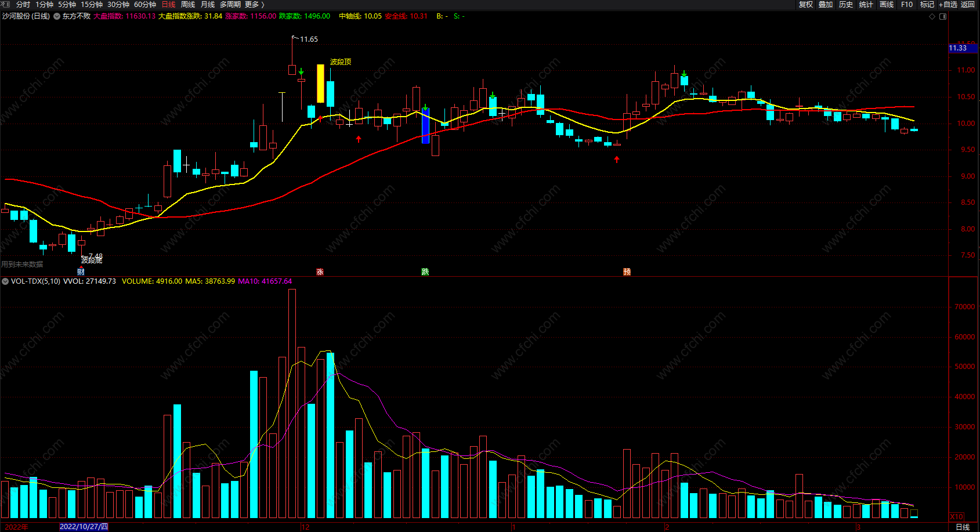980x532 pixels.
Task: Add stock via +自选 button
Action: coord(948,5)
